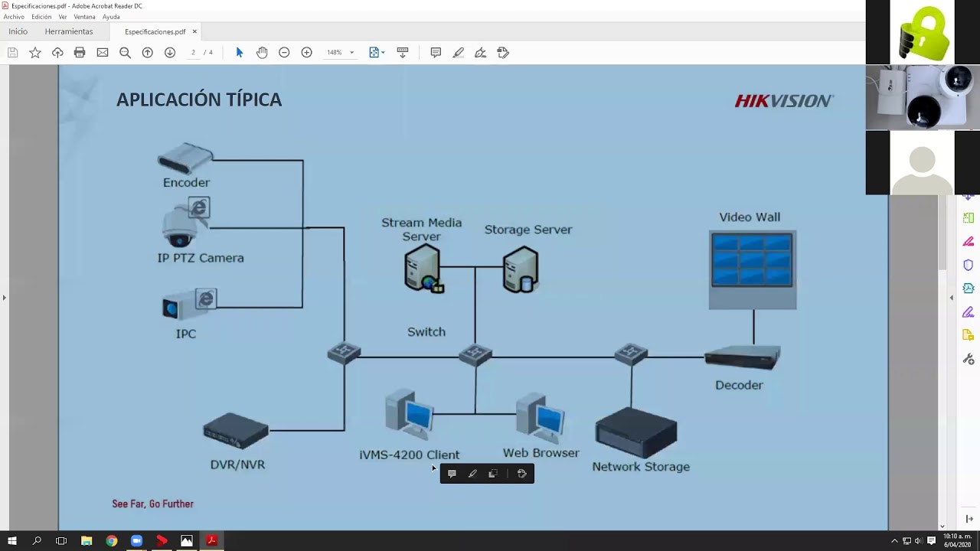Click the volume speaker tray icon
This screenshot has width=980, height=551.
tap(918, 541)
